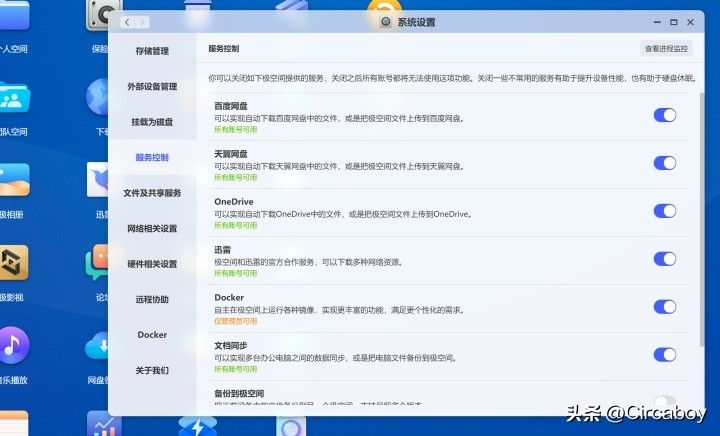
Task: Open the 极相册 photo album desktop icon
Action: click(x=14, y=180)
